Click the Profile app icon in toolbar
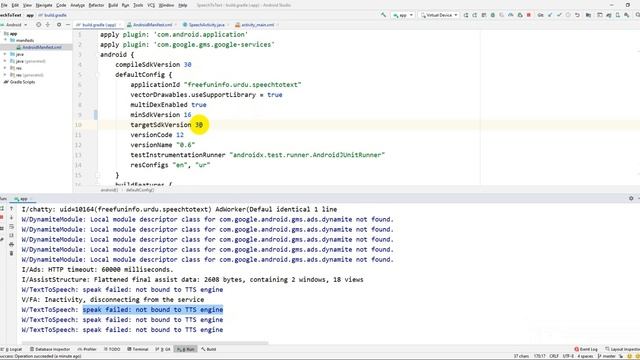The height and width of the screenshot is (360, 640). [x=511, y=15]
